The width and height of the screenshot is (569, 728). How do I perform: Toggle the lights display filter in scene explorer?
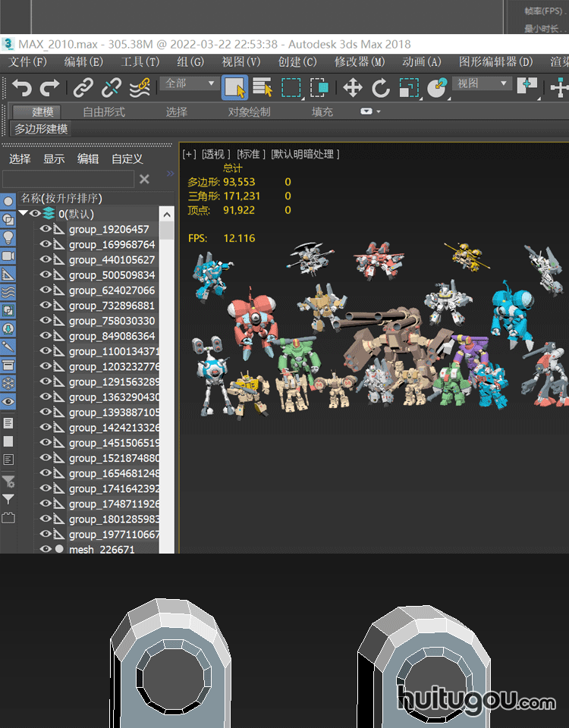point(8,237)
